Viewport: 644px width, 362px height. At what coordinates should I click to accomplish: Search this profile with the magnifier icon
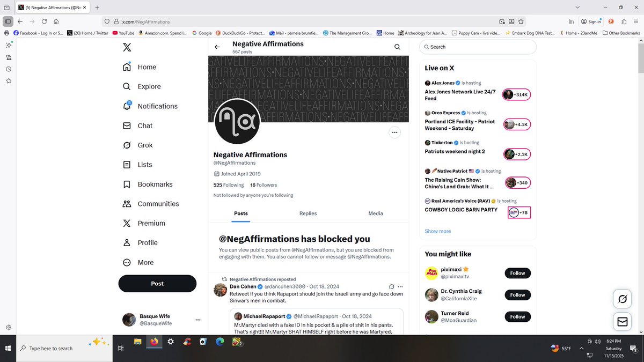pyautogui.click(x=397, y=47)
